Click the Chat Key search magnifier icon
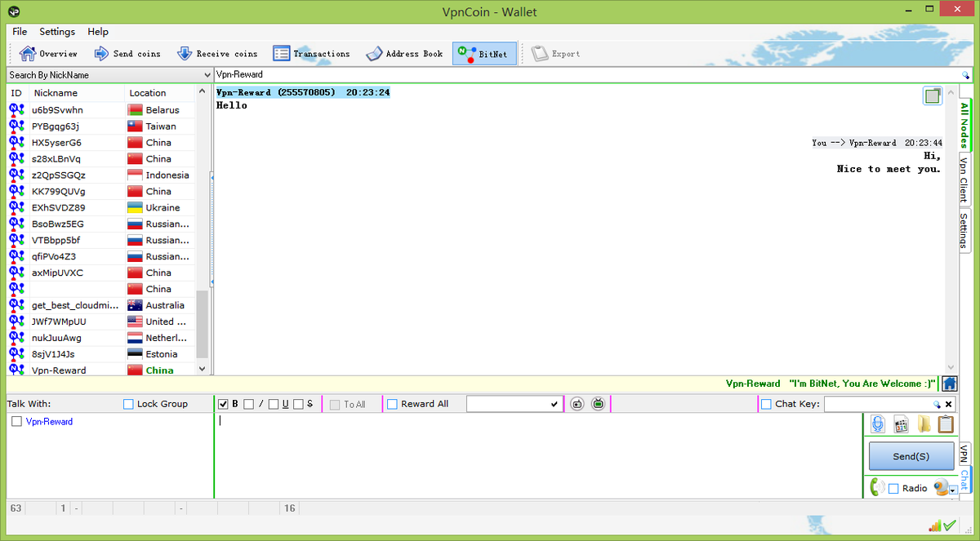 (937, 404)
